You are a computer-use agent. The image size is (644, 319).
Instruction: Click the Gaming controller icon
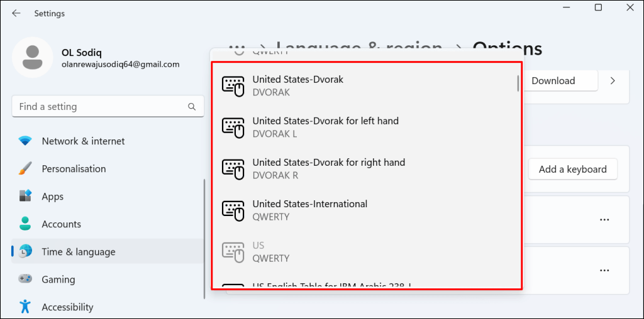click(25, 279)
